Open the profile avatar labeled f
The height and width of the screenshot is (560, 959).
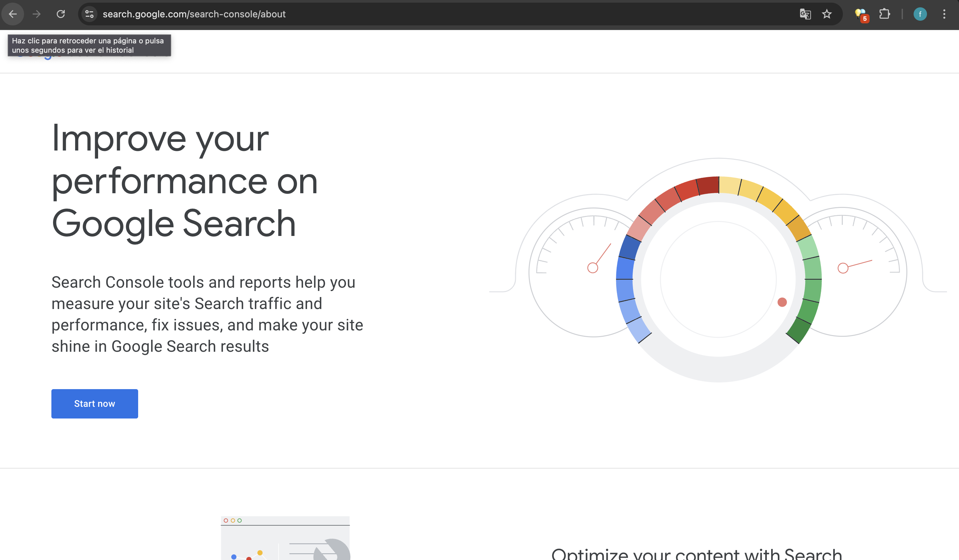pos(920,14)
